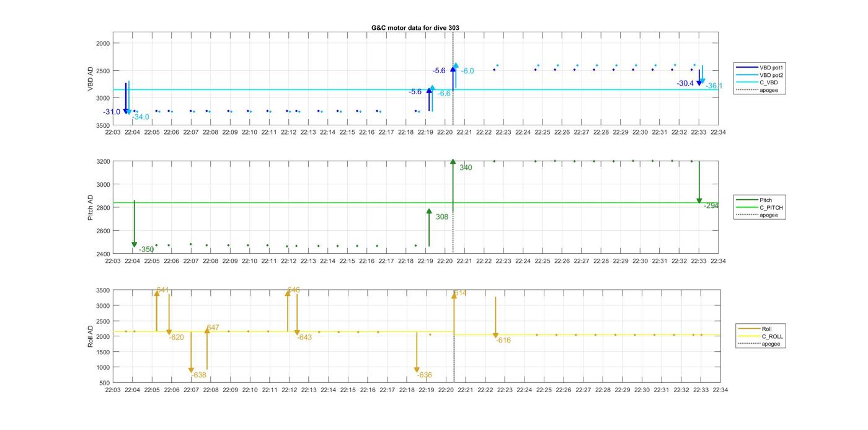Click the apogee dotted line in the VBD plot
Image resolution: width=868 pixels, height=430 pixels.
pyautogui.click(x=453, y=79)
